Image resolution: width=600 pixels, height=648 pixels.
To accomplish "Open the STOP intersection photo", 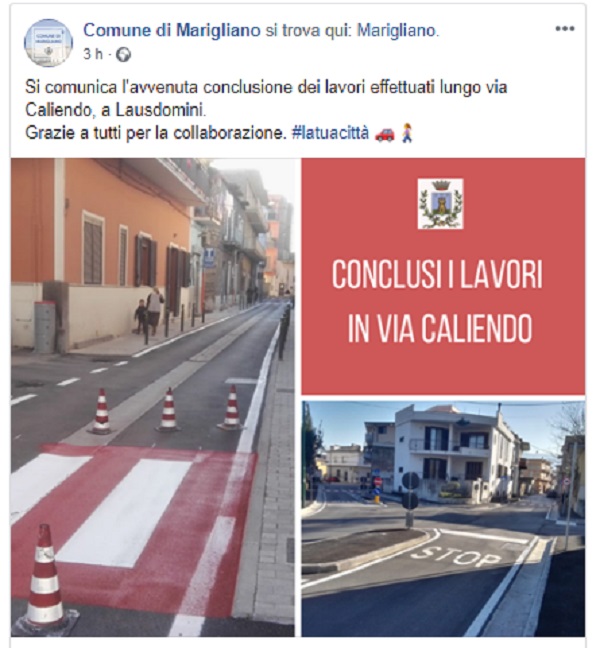I will (443, 519).
